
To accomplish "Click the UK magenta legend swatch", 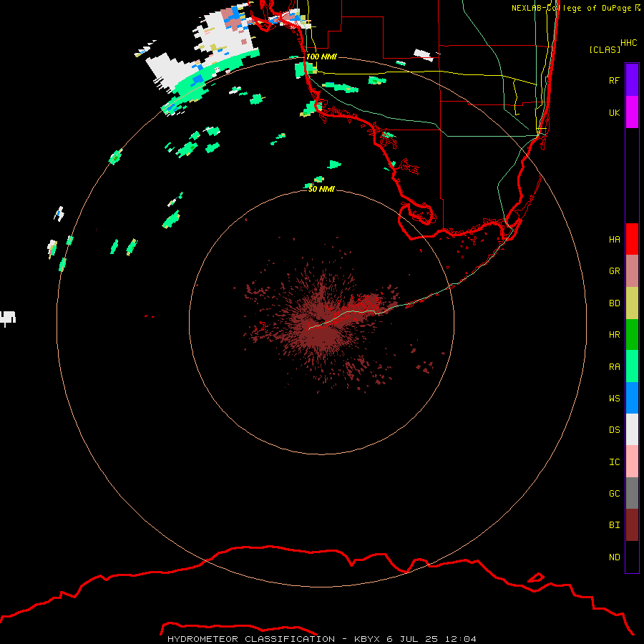I will (632, 112).
